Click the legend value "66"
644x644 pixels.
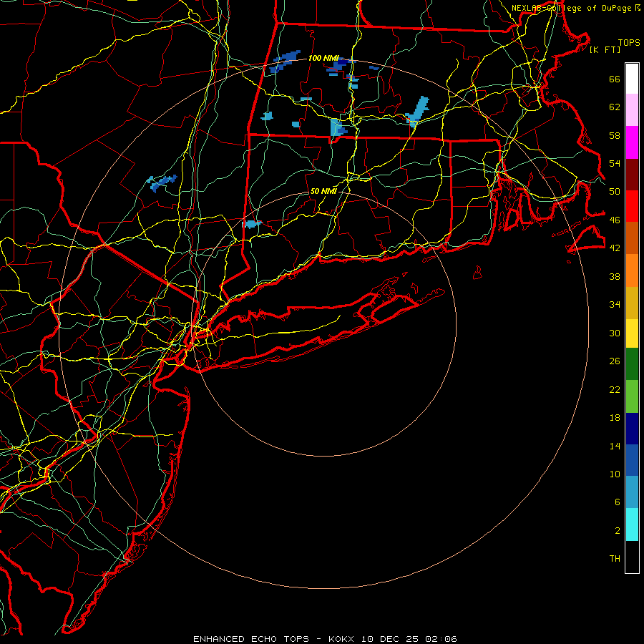coord(615,79)
